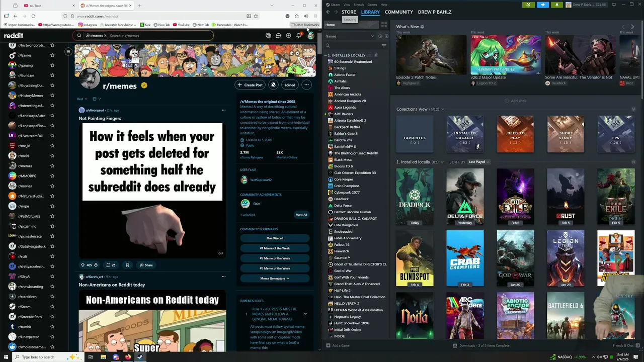Viewport: 644px width, 362px height.
Task: Expand Meme Generators bookmark
Action: (x=275, y=278)
